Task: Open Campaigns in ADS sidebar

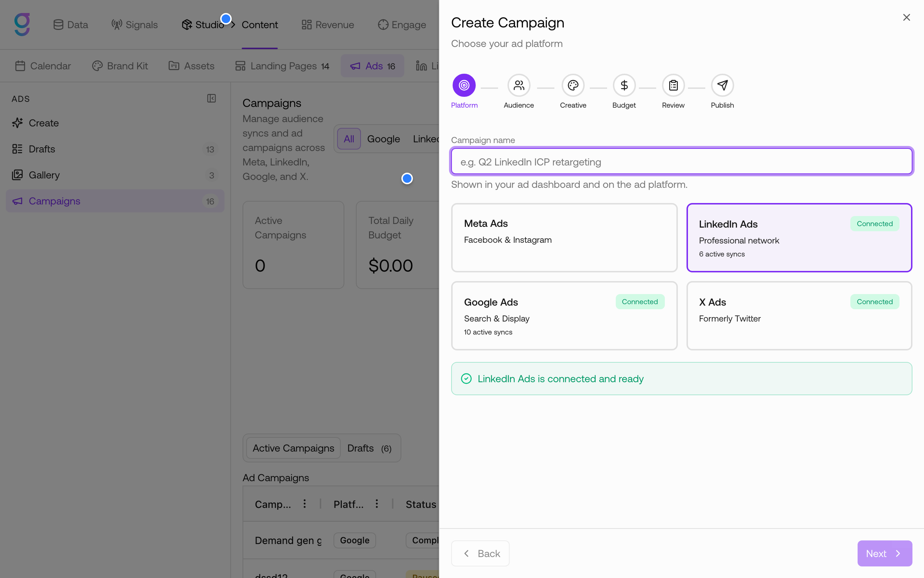Action: coord(115,201)
